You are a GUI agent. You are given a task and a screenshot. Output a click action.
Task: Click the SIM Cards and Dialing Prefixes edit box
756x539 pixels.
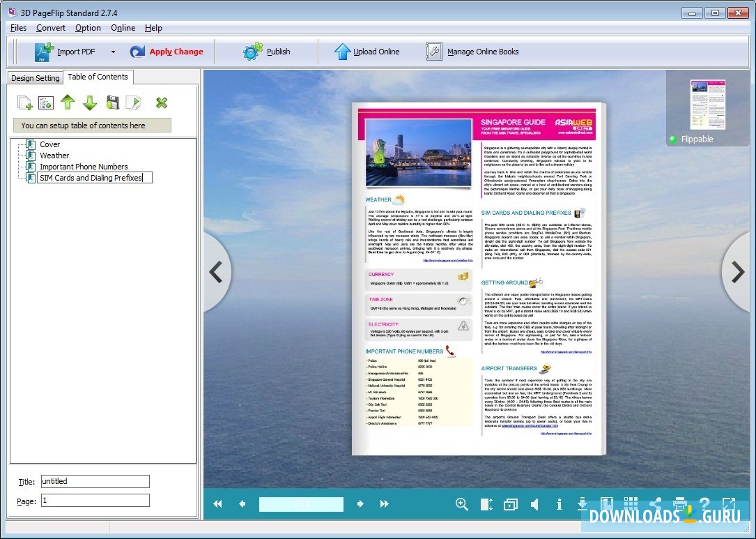tap(95, 178)
